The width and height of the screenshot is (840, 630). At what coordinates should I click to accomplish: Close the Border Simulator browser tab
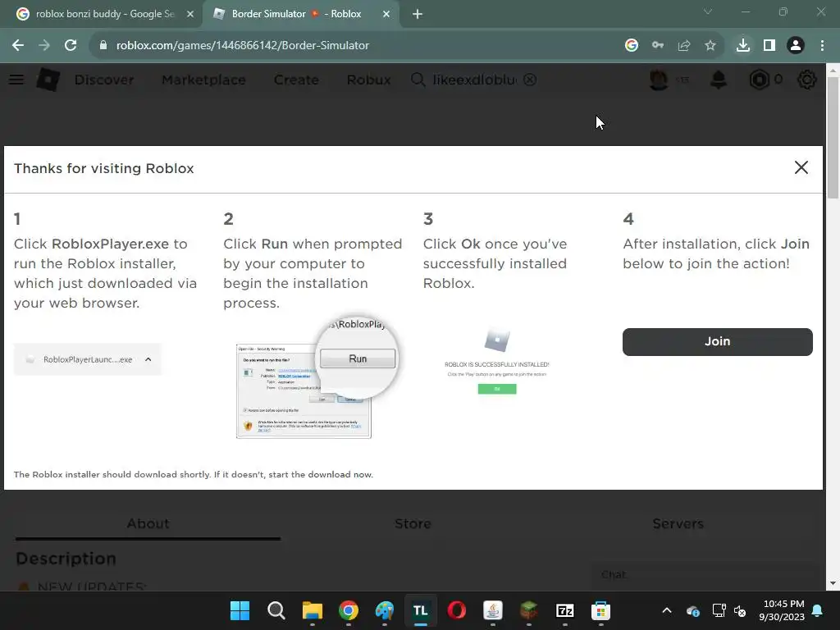pos(386,14)
